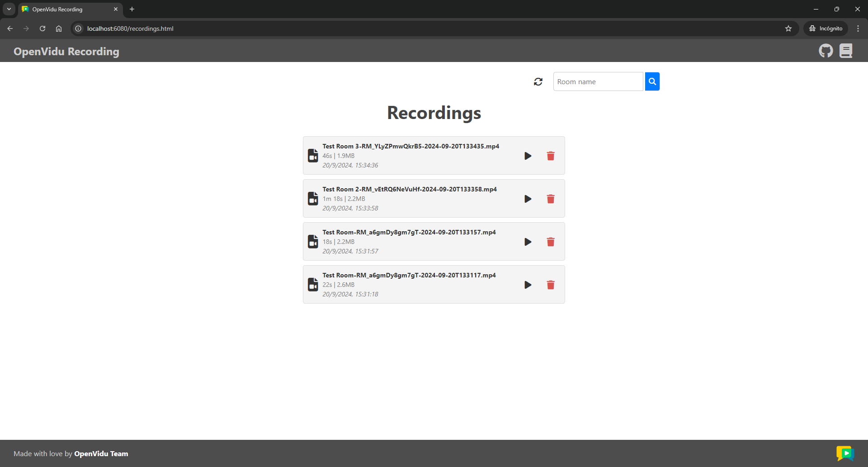Open the OpenVidu Team footer link
The image size is (868, 467).
point(101,454)
